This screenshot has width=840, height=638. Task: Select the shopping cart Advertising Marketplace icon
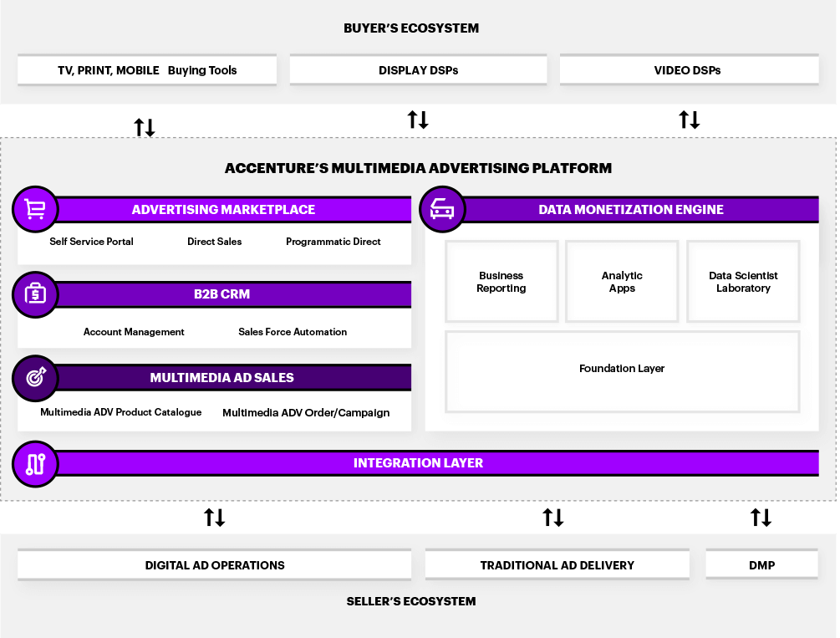[34, 209]
